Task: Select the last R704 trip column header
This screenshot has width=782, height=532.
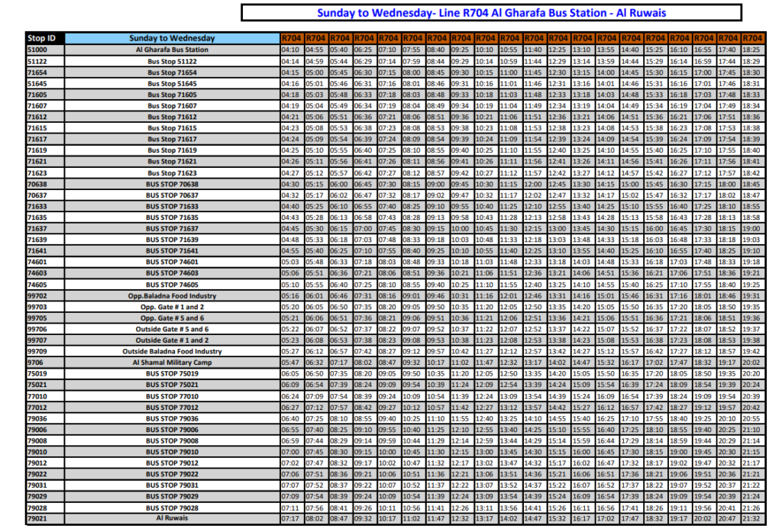Action: tap(752, 38)
